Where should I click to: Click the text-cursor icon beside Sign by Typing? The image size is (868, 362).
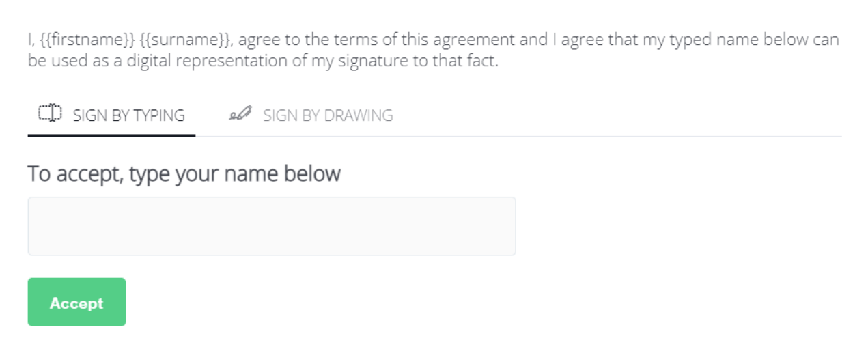(x=50, y=114)
